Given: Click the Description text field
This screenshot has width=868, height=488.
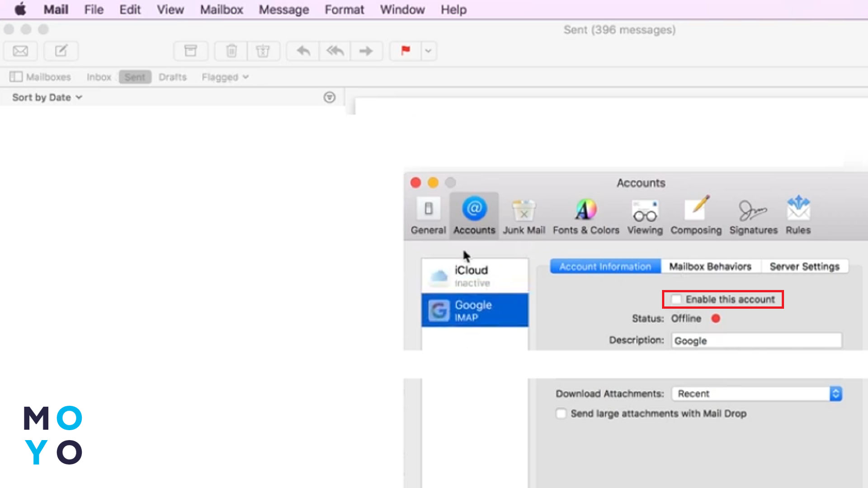Looking at the screenshot, I should 757,341.
